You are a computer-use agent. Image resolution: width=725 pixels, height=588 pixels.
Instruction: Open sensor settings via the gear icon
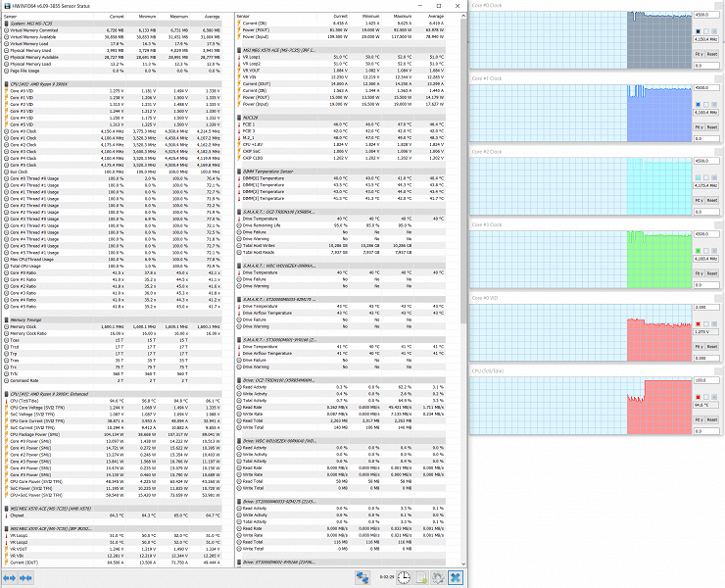(438, 577)
